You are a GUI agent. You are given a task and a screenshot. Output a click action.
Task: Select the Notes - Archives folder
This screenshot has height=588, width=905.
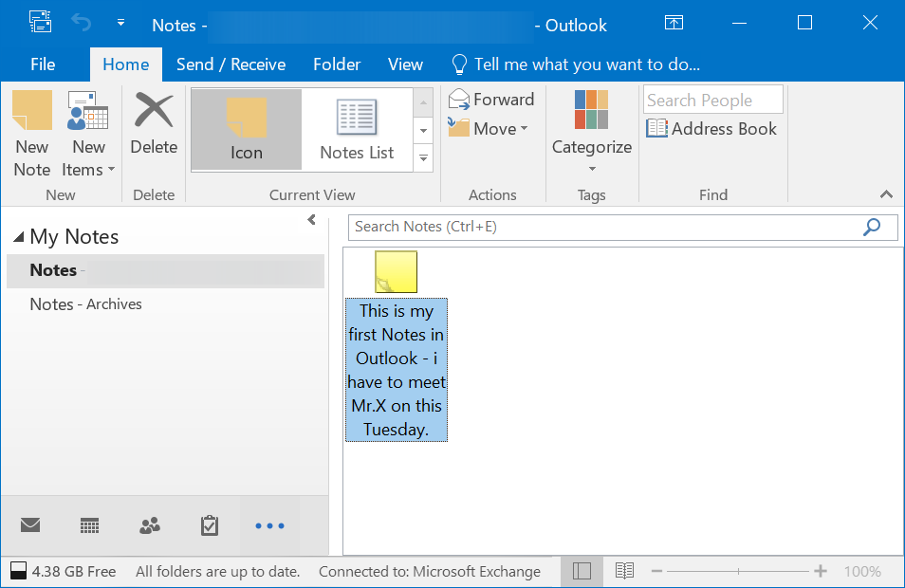point(85,304)
